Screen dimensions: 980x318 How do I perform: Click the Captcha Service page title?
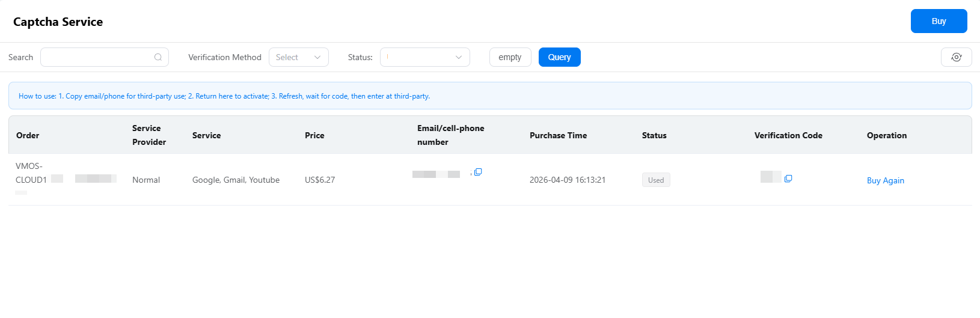(x=58, y=22)
